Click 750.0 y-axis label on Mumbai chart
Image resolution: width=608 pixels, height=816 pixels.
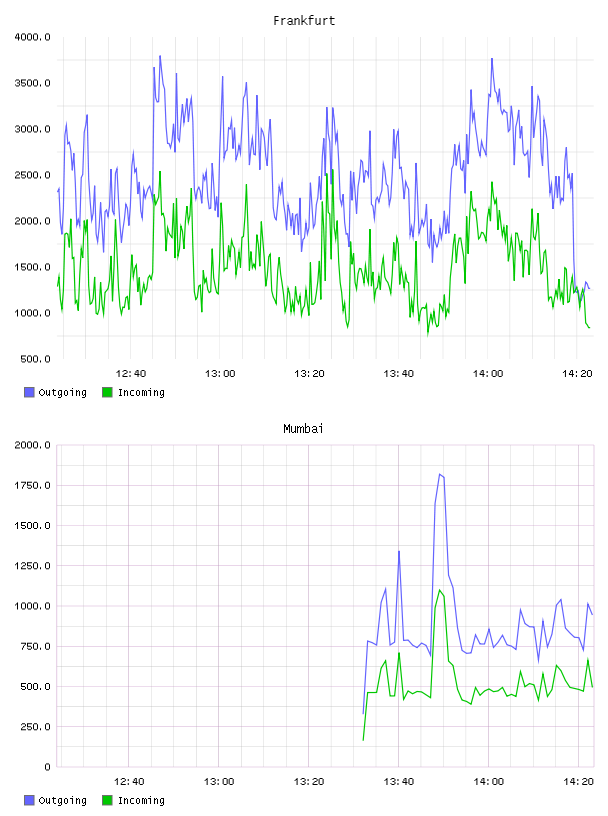pos(35,646)
